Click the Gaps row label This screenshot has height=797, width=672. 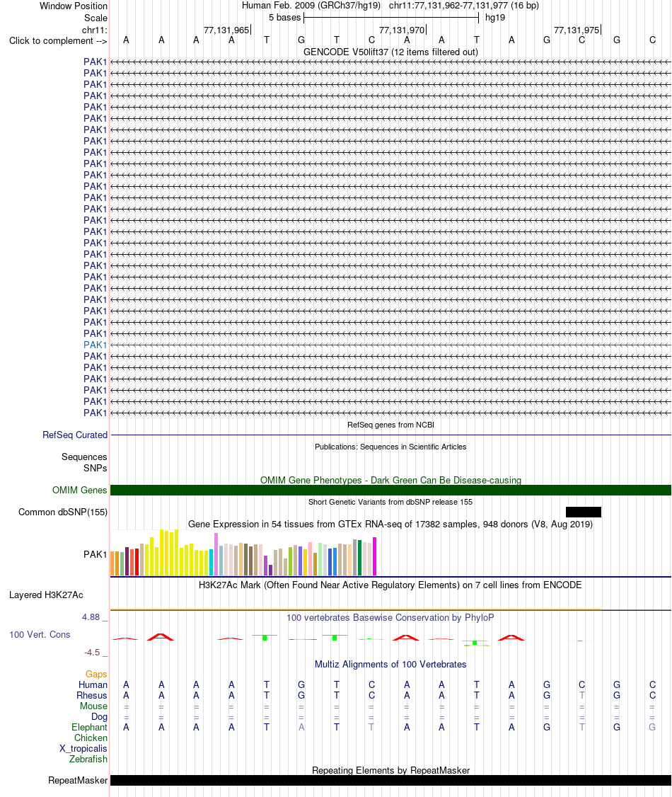(96, 674)
